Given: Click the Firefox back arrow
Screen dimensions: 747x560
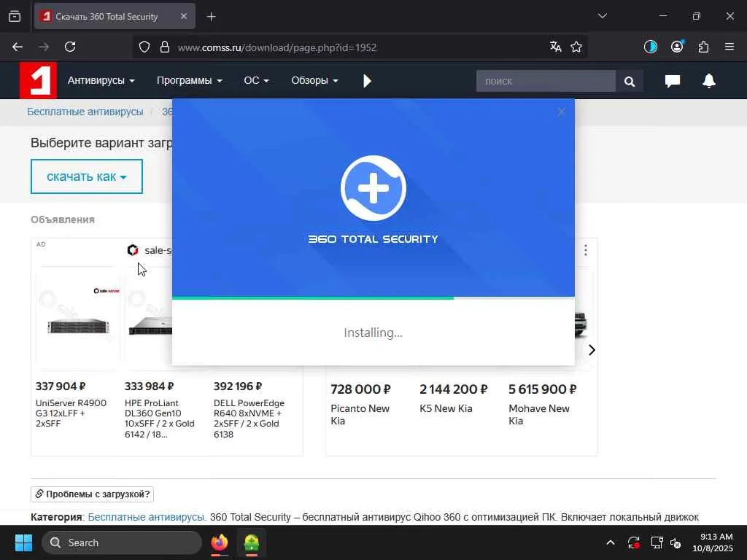Looking at the screenshot, I should (18, 47).
